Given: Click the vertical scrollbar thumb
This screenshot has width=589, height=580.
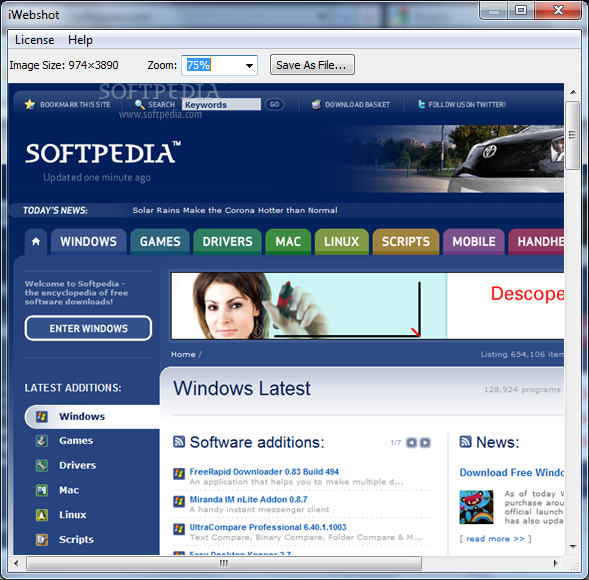Looking at the screenshot, I should coord(573,135).
